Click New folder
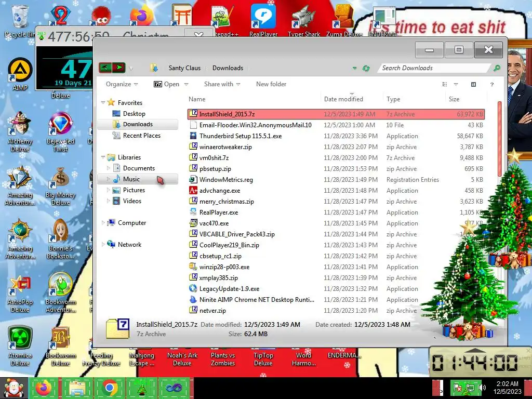The width and height of the screenshot is (532, 399). 271,84
